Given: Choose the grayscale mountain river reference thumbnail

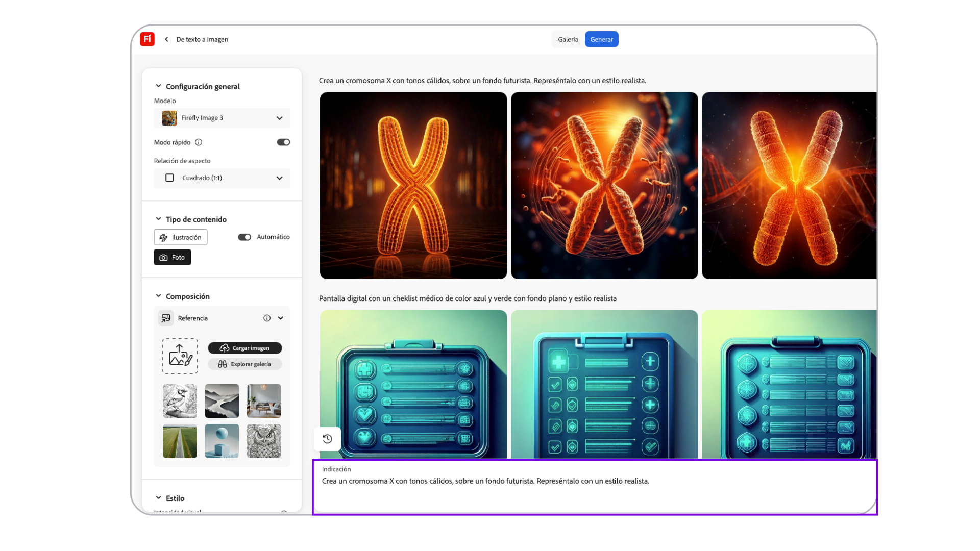Looking at the screenshot, I should point(222,401).
